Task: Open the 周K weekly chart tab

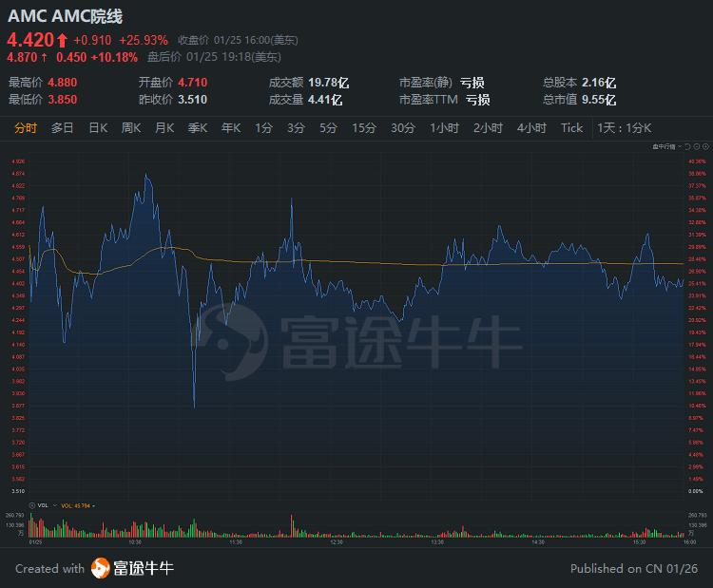Action: point(131,128)
